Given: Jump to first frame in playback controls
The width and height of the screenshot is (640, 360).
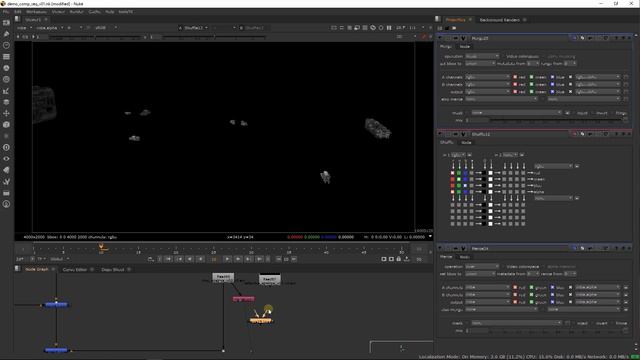Looking at the screenshot, I should (x=168, y=259).
